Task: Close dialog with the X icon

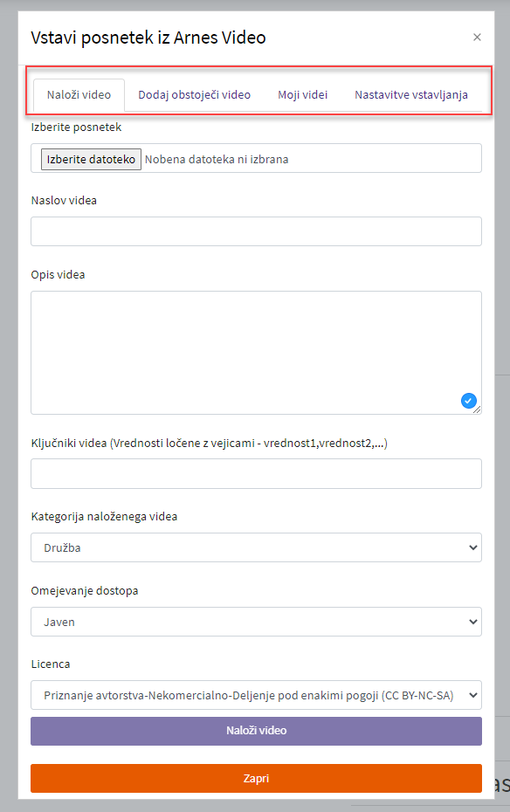Action: [x=477, y=38]
